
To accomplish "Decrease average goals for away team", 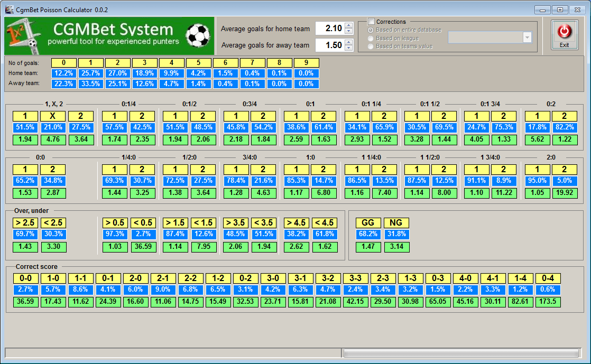I will click(x=349, y=48).
